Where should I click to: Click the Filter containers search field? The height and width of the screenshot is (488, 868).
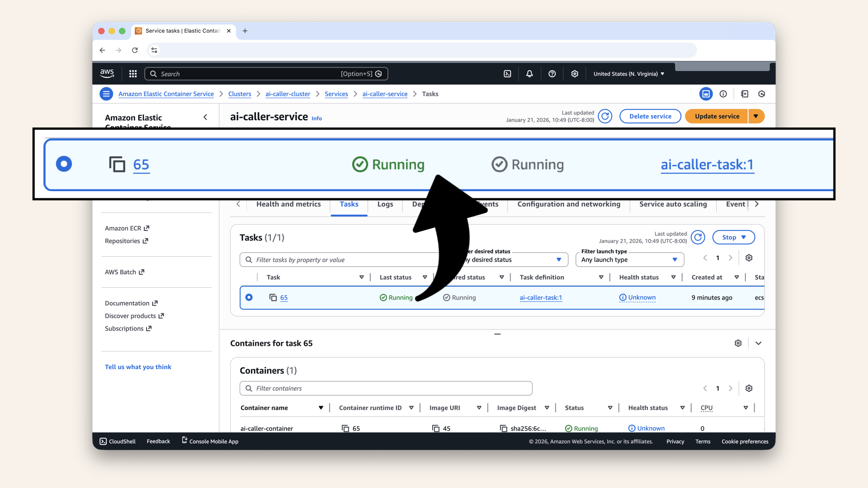pyautogui.click(x=386, y=388)
